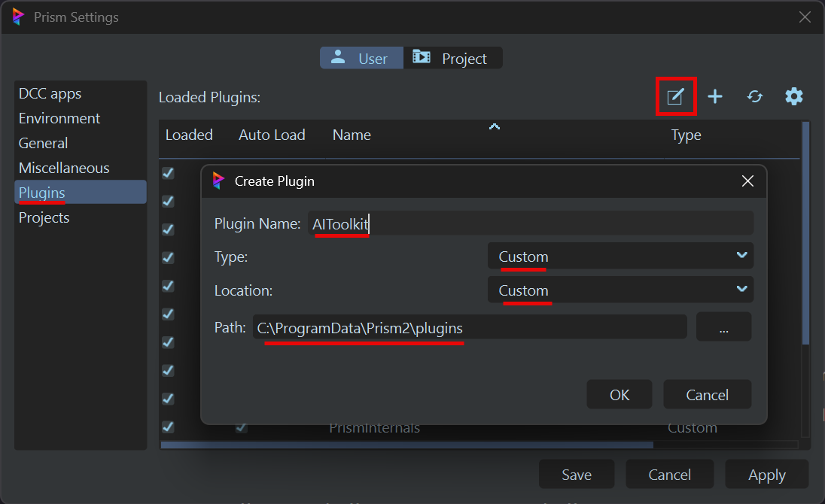Click the sort arrow above plugin table
Viewport: 825px width, 504px height.
coord(495,126)
